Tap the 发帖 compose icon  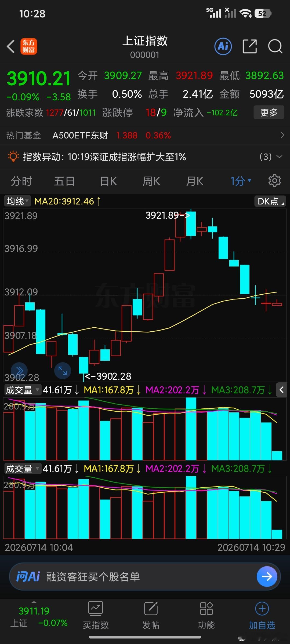pyautogui.click(x=151, y=609)
